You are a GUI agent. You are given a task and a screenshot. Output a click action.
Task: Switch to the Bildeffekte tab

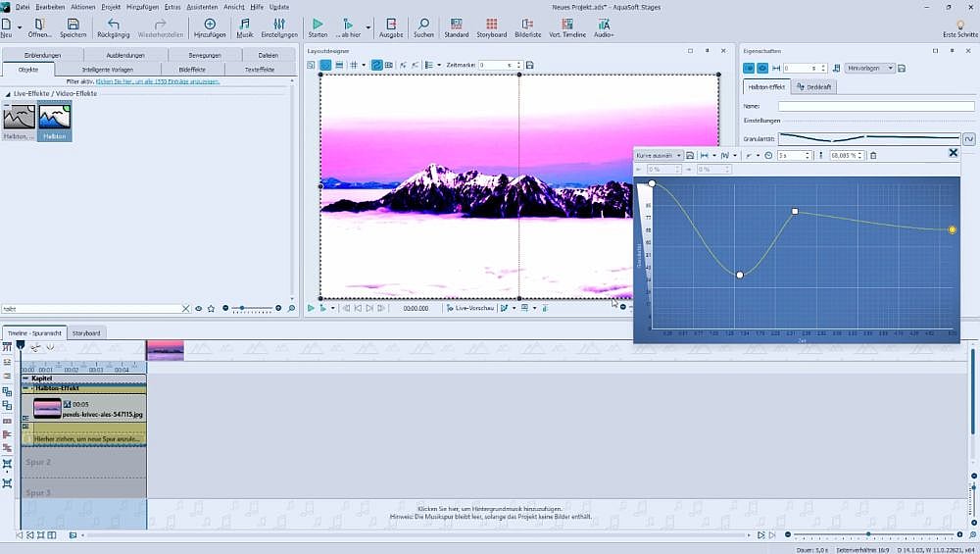click(192, 70)
